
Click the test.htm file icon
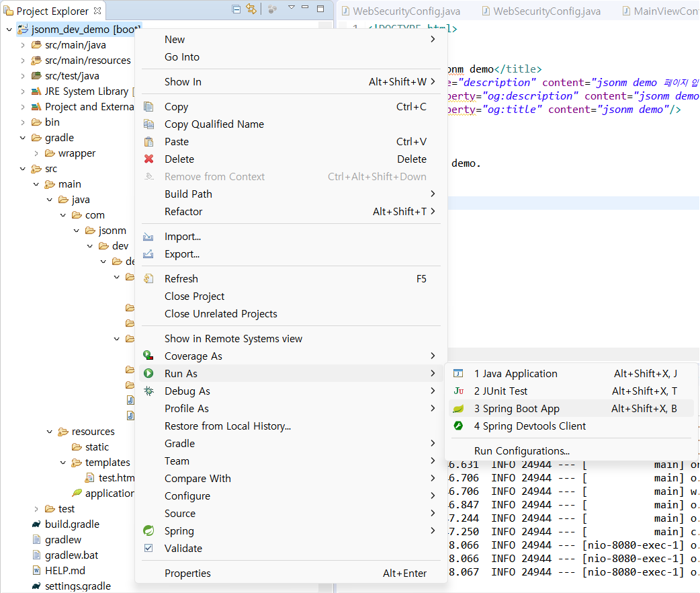pyautogui.click(x=90, y=478)
